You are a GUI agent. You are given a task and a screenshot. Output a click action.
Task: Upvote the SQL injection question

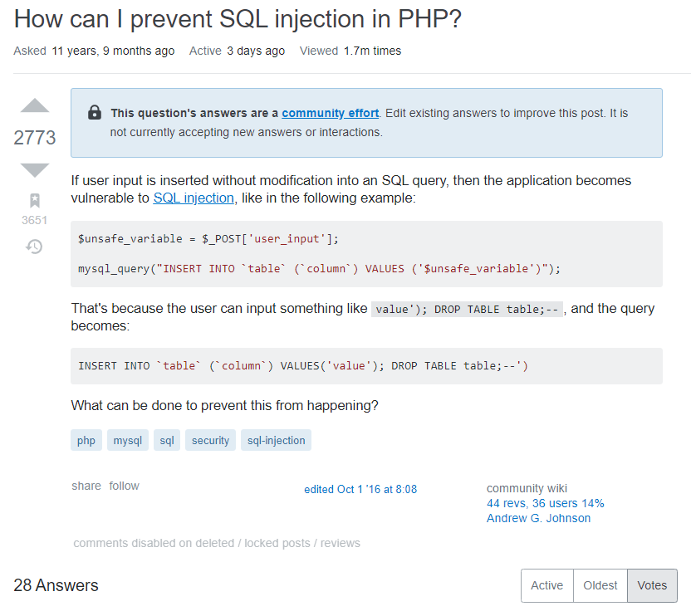point(35,105)
